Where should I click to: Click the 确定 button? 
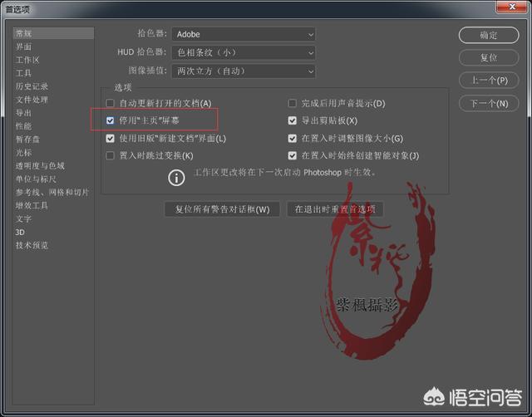click(489, 35)
